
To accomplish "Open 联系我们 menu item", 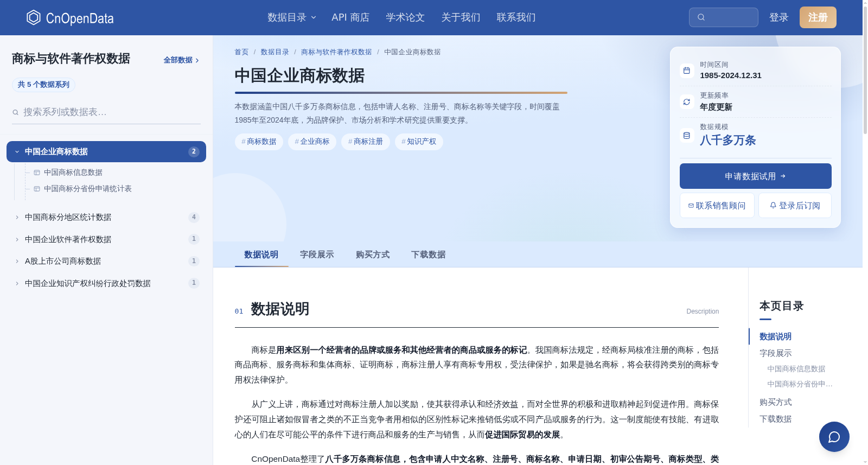I will point(516,17).
